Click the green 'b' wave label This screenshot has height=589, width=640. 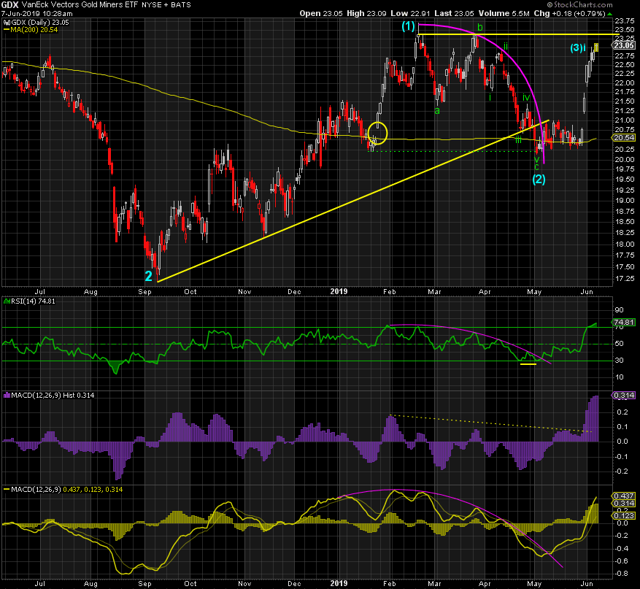tap(480, 27)
